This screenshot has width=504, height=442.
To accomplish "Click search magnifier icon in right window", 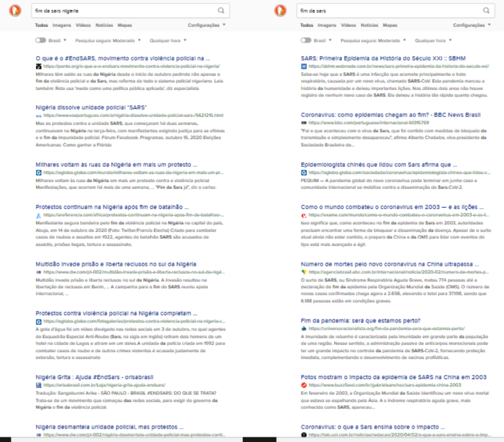I will coord(486,11).
